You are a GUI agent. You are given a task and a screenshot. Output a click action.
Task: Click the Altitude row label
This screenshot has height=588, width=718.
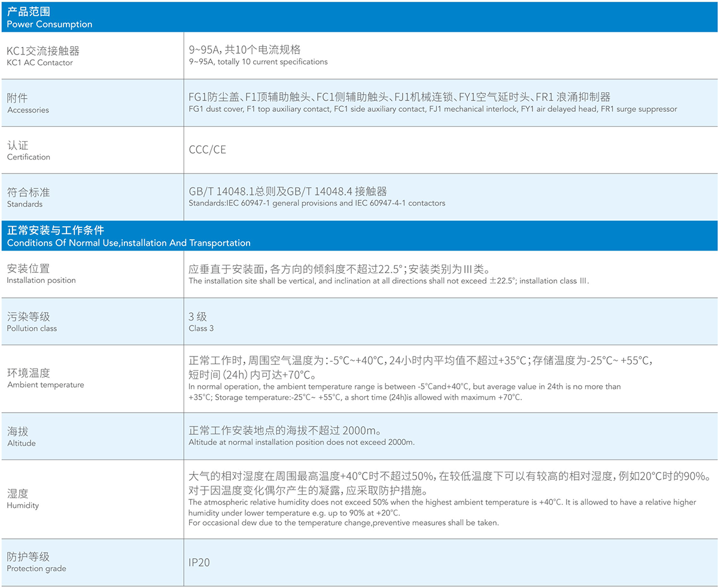[x=22, y=437]
